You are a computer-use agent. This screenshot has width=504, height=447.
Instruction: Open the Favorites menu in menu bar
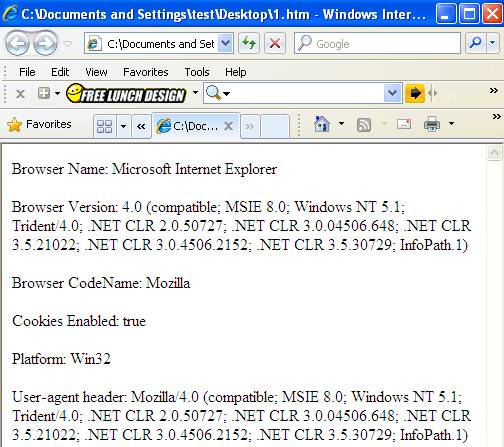click(x=146, y=72)
